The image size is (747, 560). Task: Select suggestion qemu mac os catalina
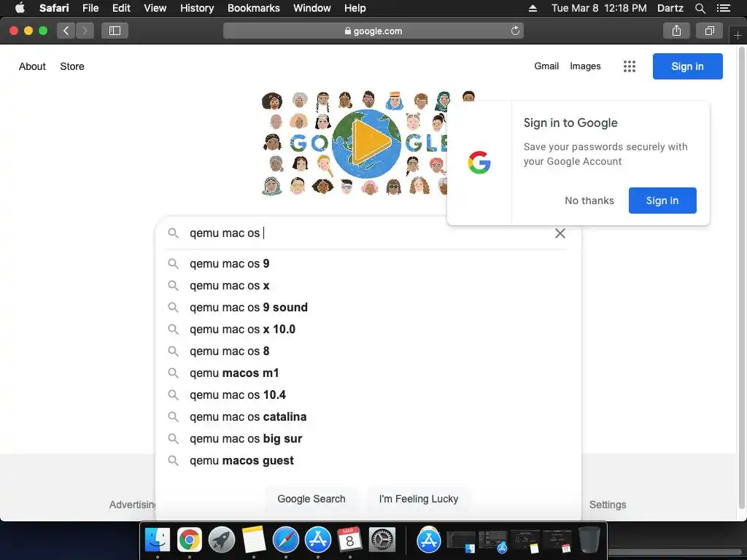(x=367, y=416)
